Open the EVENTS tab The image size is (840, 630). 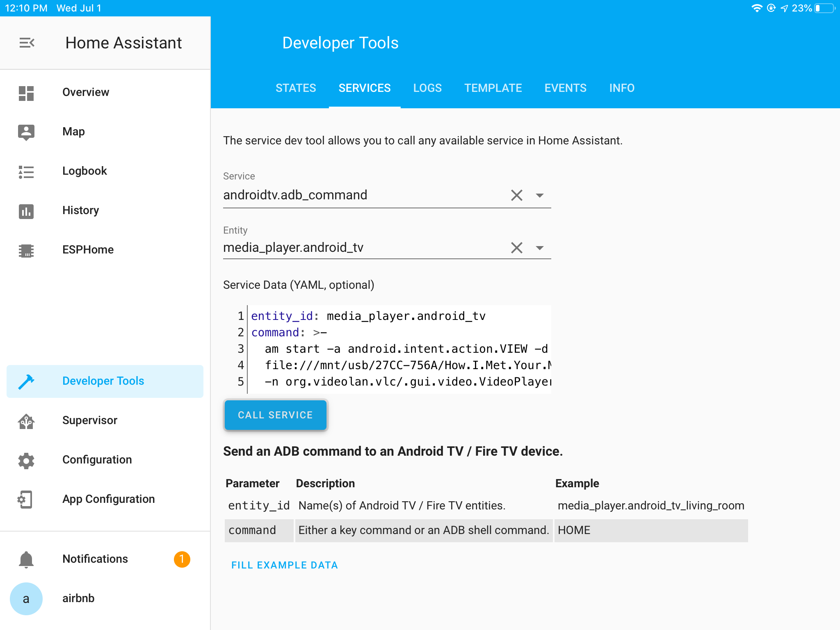(566, 88)
